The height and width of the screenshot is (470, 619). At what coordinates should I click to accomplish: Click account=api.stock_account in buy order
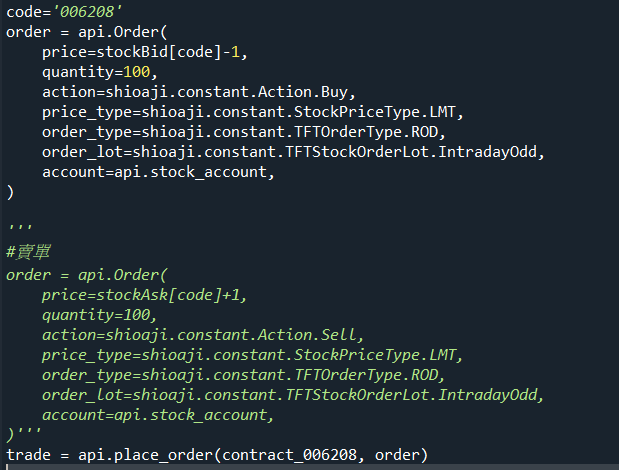click(155, 172)
